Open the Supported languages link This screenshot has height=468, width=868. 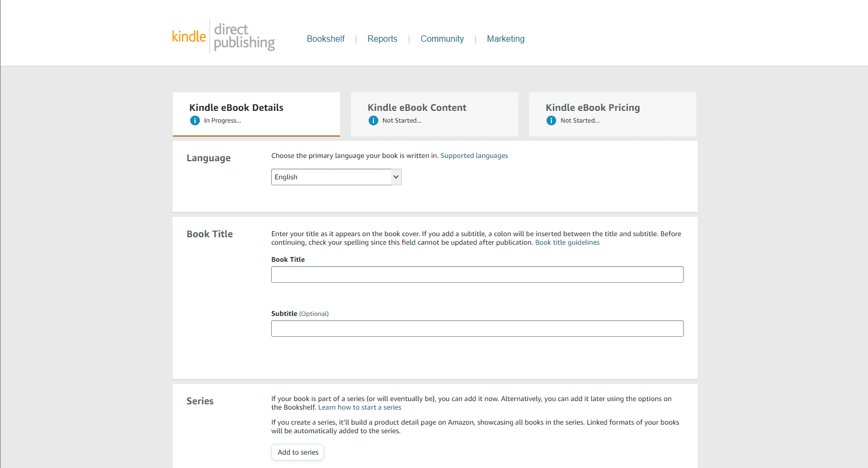[474, 156]
